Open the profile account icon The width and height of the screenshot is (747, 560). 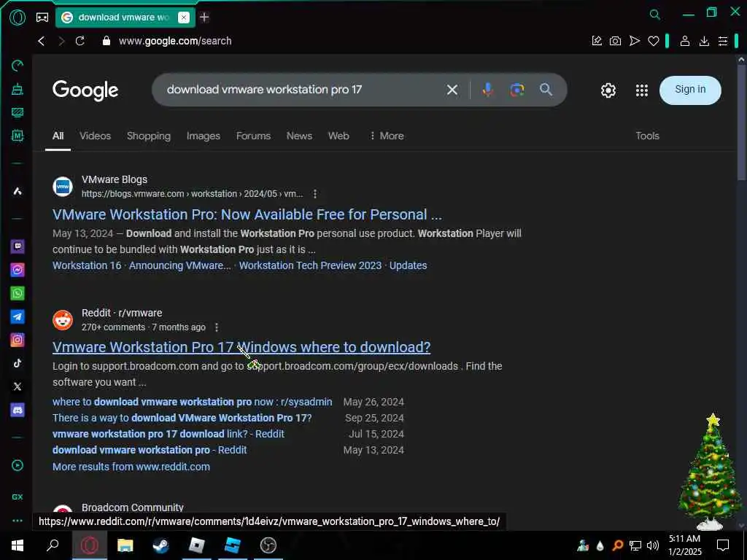(684, 41)
